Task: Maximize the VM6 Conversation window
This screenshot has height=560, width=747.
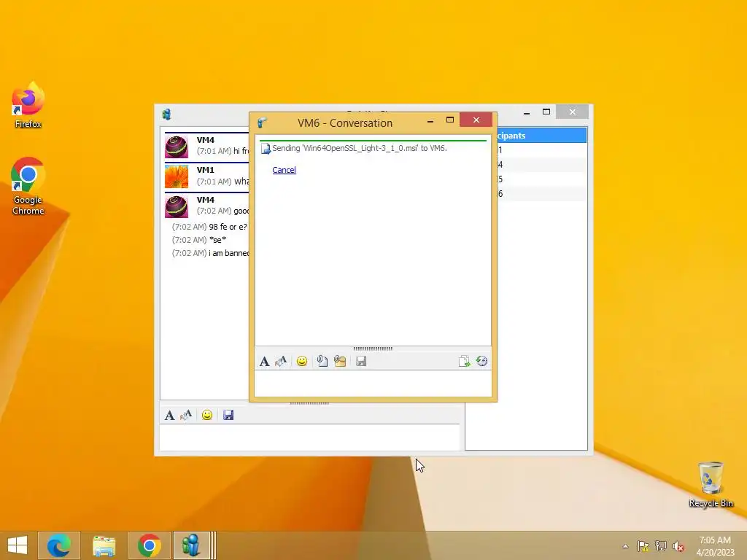Action: 449,120
